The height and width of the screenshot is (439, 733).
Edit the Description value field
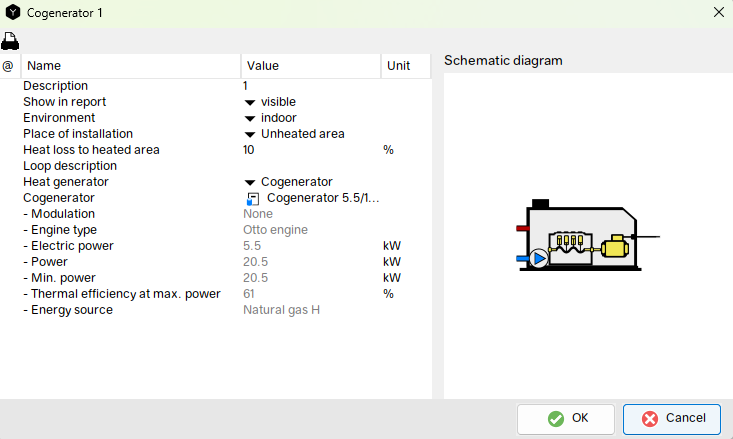click(310, 86)
